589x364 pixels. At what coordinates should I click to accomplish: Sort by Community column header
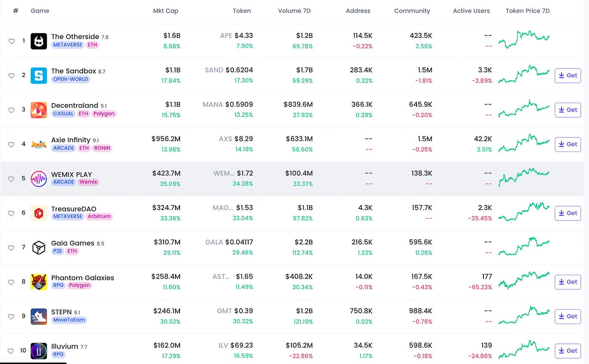tap(412, 11)
